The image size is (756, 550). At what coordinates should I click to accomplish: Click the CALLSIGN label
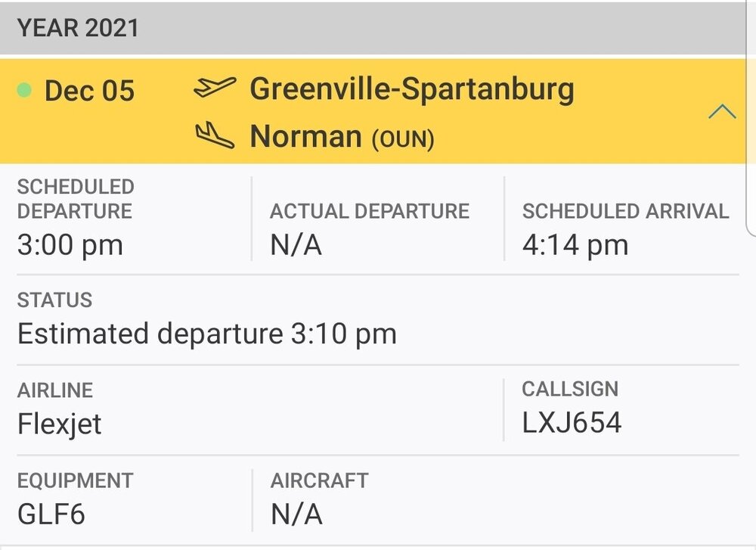tap(570, 389)
